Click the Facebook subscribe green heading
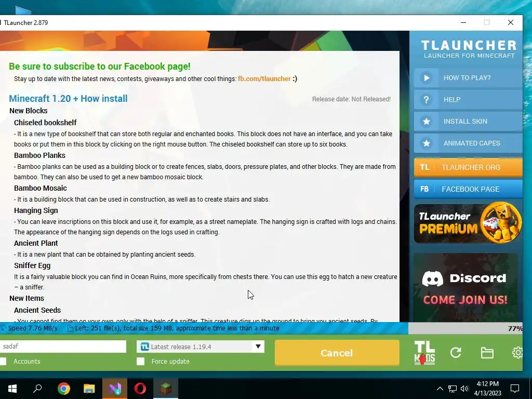This screenshot has height=399, width=532. click(x=100, y=66)
